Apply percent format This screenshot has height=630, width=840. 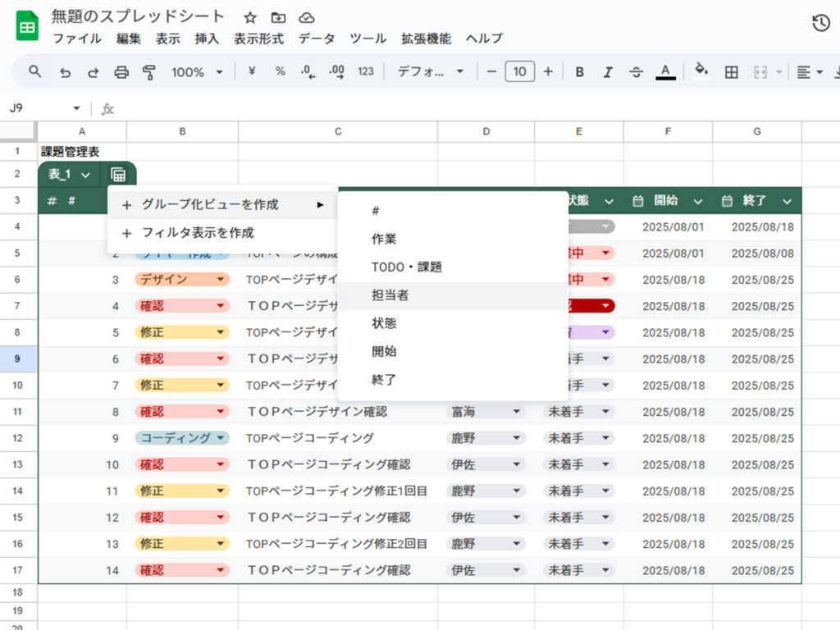point(280,71)
